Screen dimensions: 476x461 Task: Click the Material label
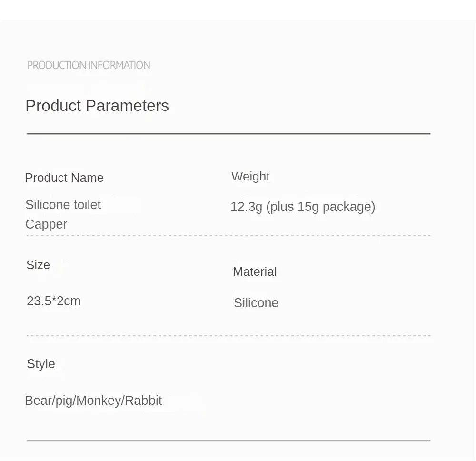[x=255, y=271]
